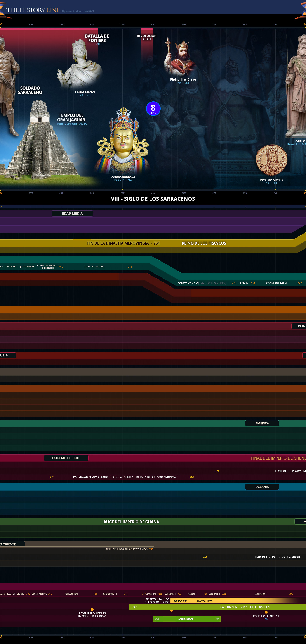The height and width of the screenshot is (644, 306).
Task: Click the Justiniano II emperor entry
Action: 27,267
